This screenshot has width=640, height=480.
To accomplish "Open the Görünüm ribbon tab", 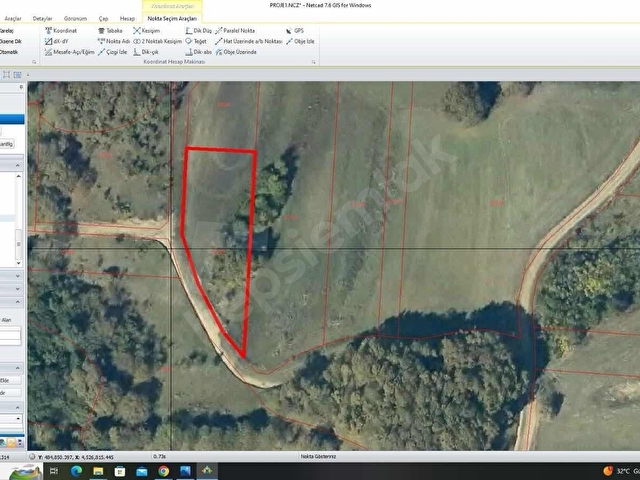I will point(76,18).
